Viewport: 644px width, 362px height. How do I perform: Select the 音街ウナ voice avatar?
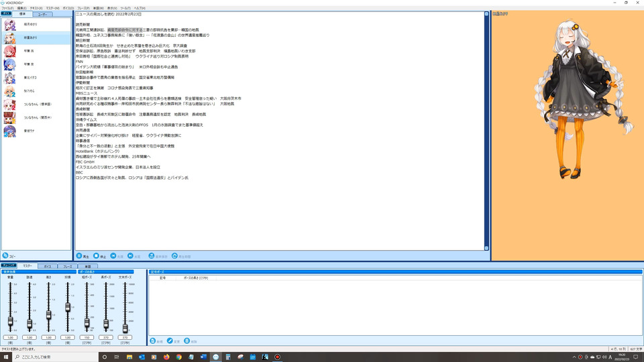(x=9, y=131)
